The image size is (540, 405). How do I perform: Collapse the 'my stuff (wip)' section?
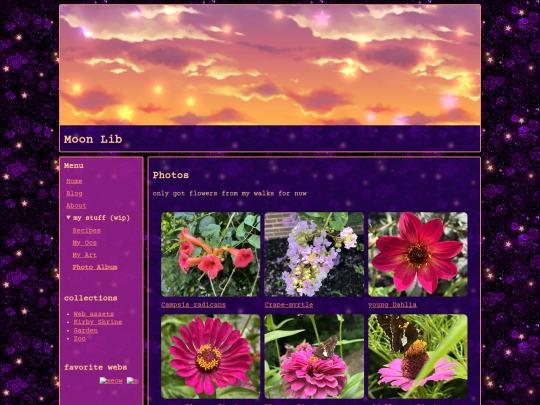coord(98,218)
